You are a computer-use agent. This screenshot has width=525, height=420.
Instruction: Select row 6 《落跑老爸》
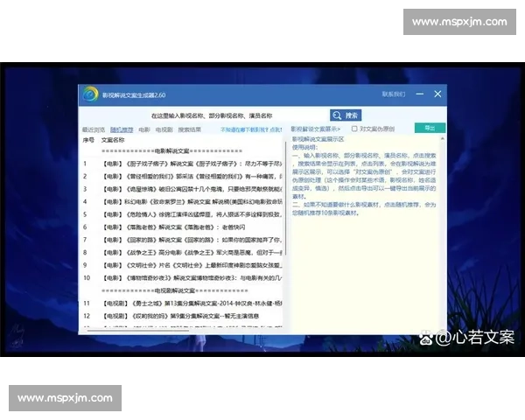click(x=182, y=227)
